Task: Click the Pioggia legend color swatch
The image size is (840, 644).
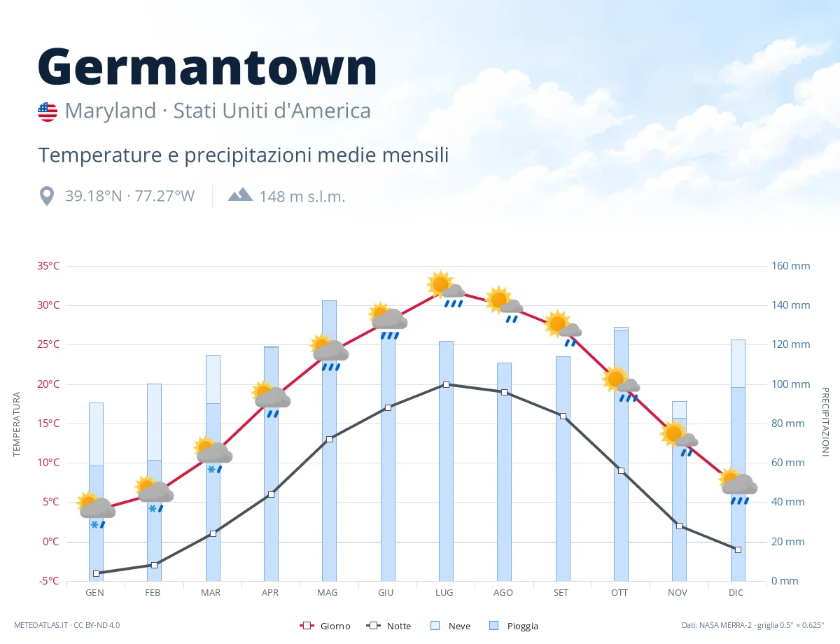Action: click(494, 626)
